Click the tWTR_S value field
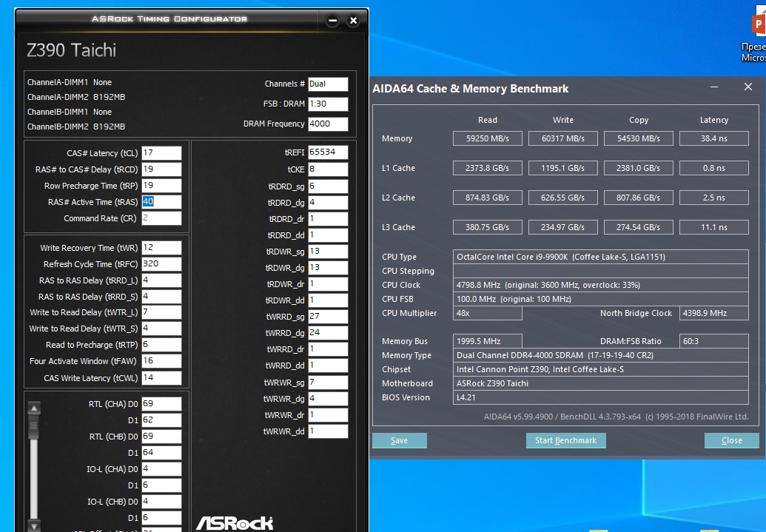This screenshot has height=532, width=766. (161, 329)
